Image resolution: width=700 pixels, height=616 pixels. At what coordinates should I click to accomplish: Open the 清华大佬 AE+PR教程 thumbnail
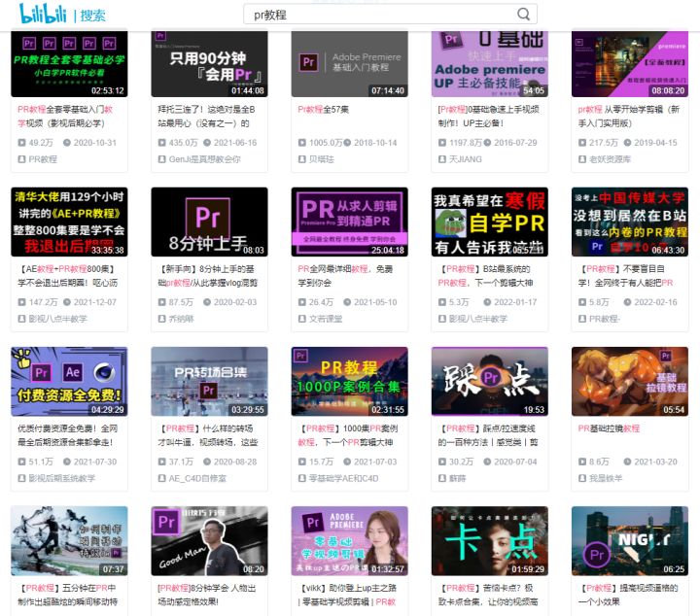pos(69,222)
